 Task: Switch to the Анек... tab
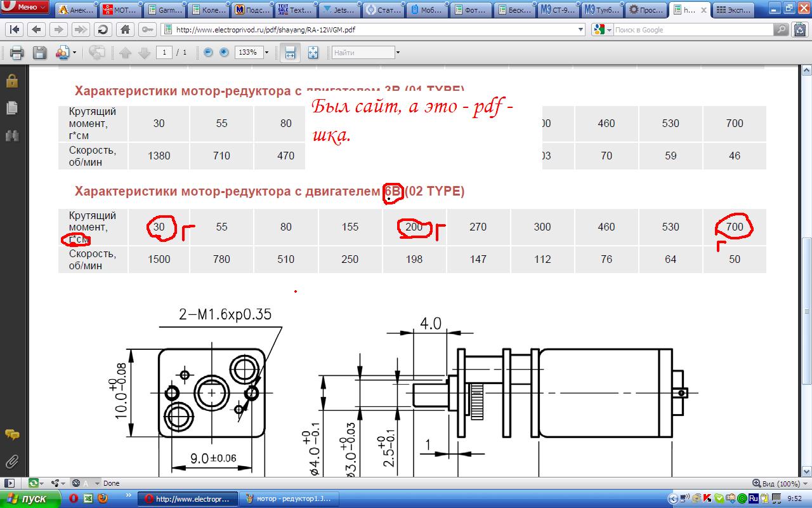point(75,10)
